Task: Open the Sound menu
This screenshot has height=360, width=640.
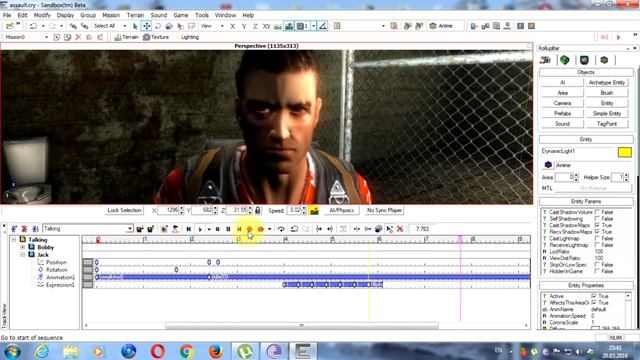Action: point(159,15)
